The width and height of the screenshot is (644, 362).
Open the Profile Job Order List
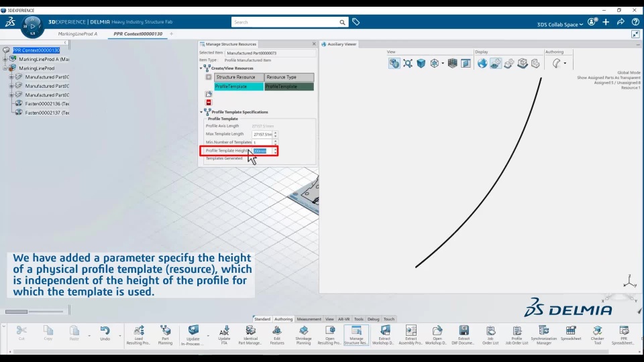517,335
